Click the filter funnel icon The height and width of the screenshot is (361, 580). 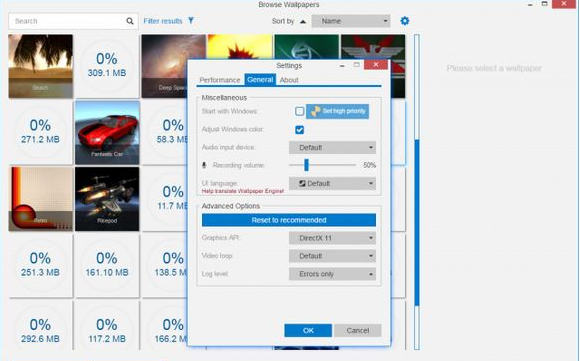tap(191, 20)
